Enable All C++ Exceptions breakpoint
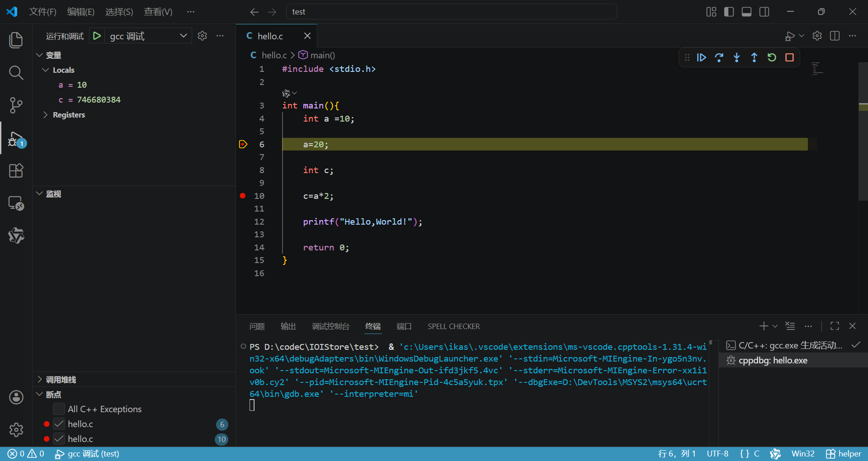 59,409
